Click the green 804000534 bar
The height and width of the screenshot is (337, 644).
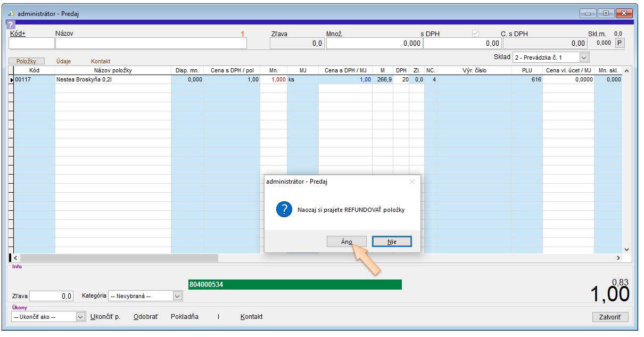pyautogui.click(x=295, y=285)
